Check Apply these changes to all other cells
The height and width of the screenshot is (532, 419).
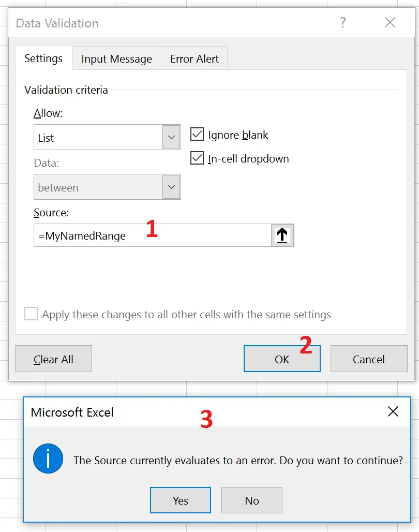click(32, 314)
